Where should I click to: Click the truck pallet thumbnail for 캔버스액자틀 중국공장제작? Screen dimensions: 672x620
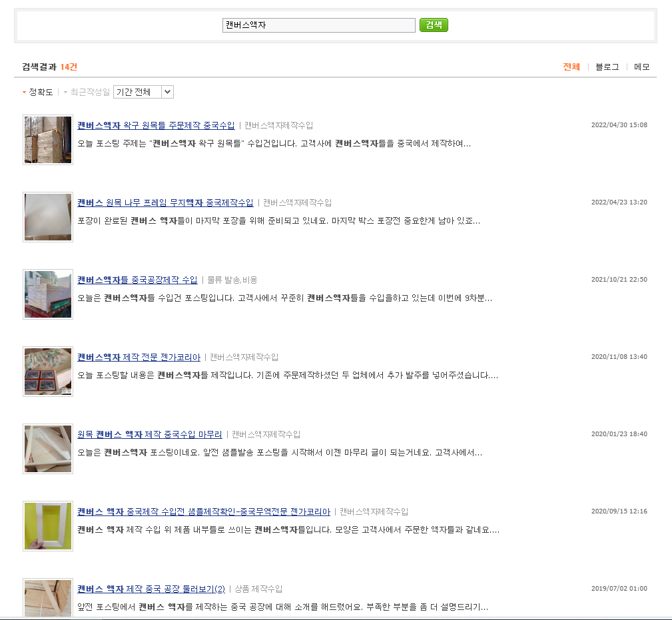point(48,294)
